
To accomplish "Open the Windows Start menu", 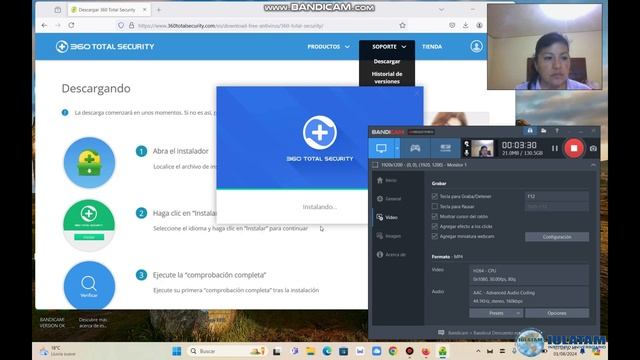I will point(177,351).
